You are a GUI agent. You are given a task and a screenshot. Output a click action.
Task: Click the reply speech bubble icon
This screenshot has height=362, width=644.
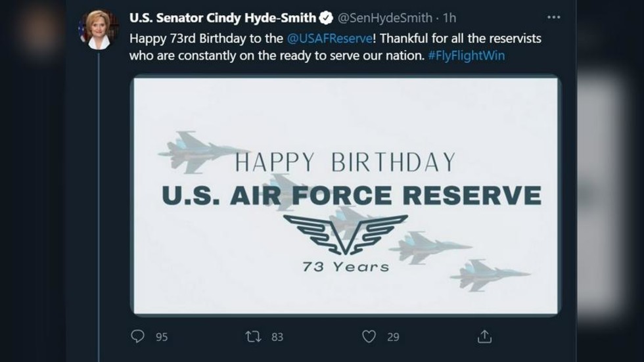click(137, 336)
